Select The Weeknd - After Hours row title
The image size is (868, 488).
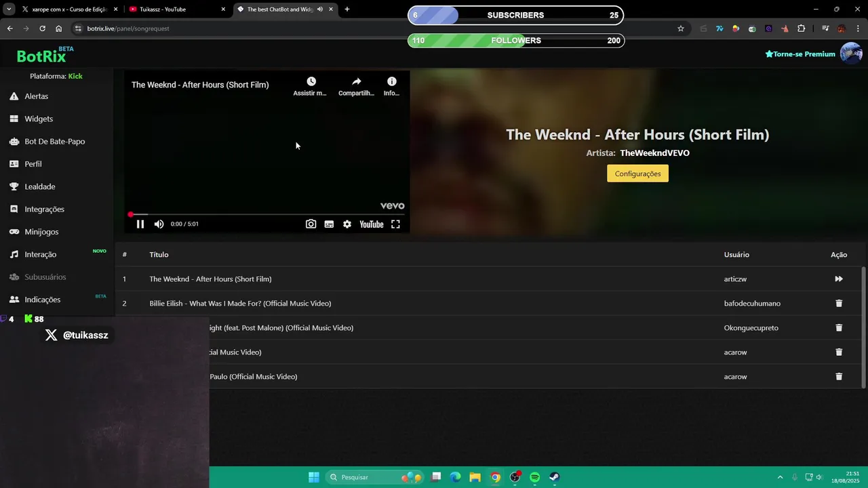[210, 279]
